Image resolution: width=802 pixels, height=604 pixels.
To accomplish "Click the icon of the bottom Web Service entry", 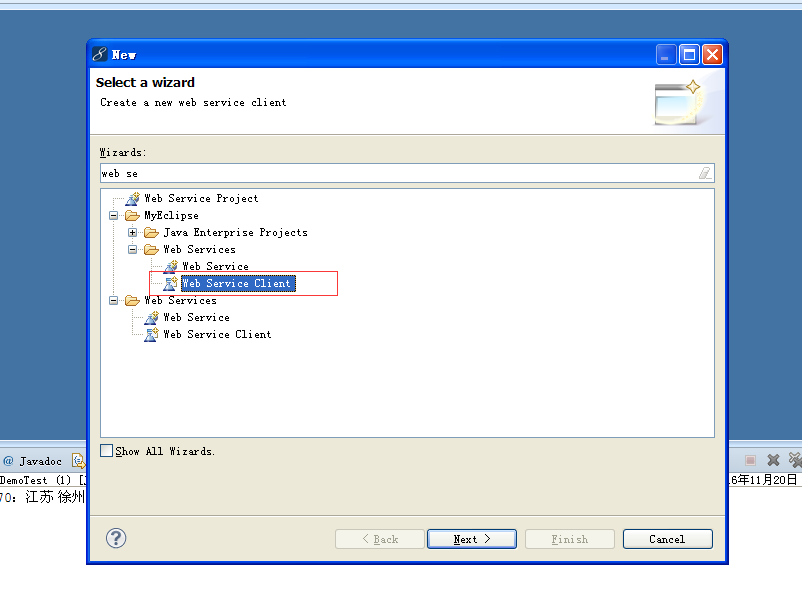I will point(151,318).
